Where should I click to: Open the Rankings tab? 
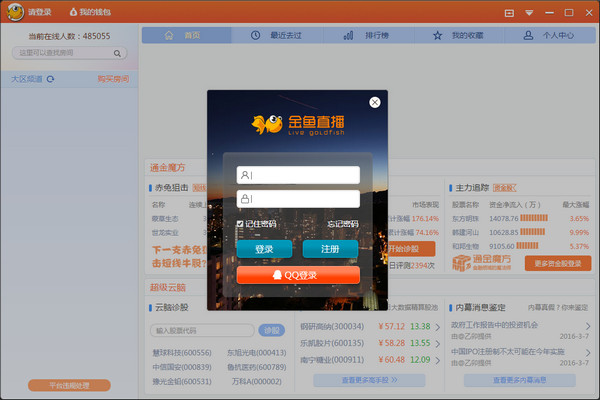coord(370,35)
